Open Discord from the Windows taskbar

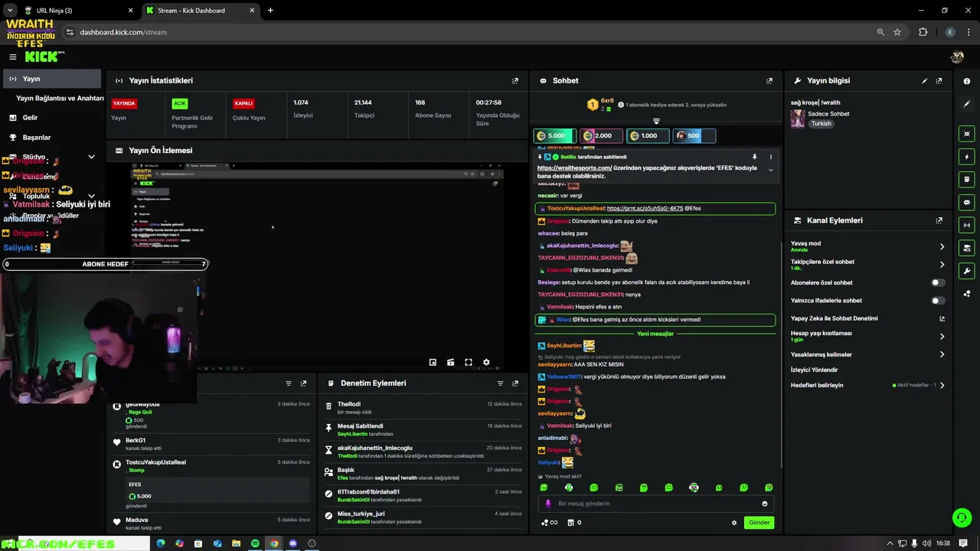click(x=292, y=543)
